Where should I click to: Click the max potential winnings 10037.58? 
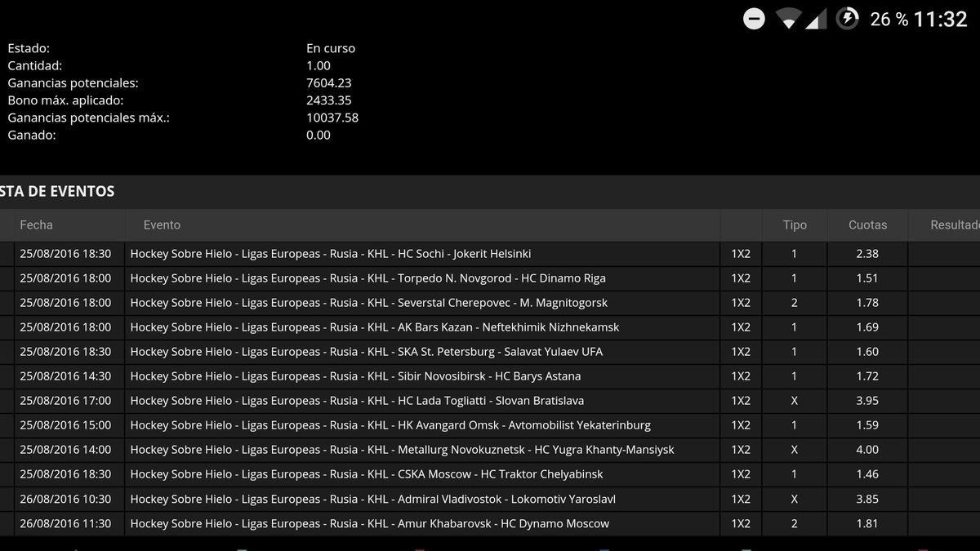coord(332,118)
